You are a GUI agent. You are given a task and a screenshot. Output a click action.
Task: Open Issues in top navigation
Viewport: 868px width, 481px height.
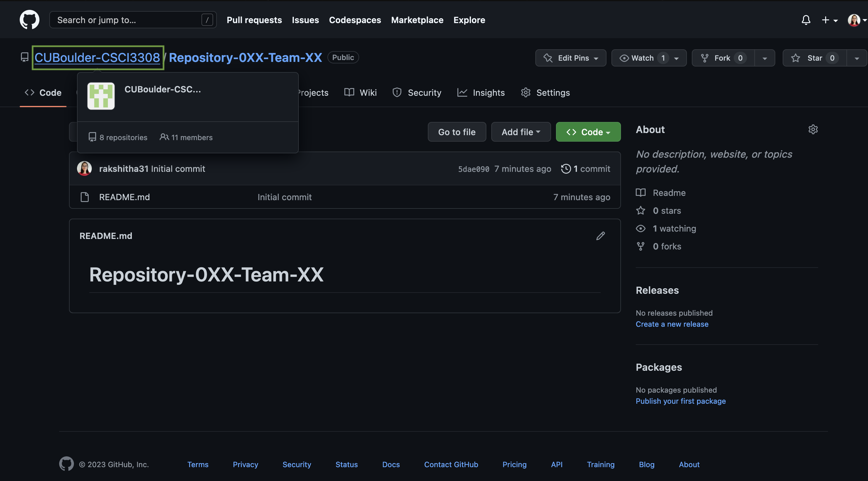(305, 20)
